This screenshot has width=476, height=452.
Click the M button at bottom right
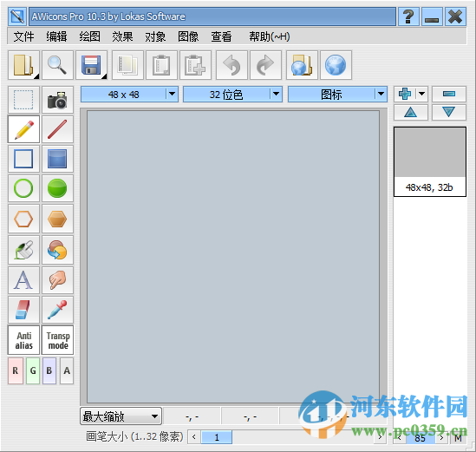458,438
